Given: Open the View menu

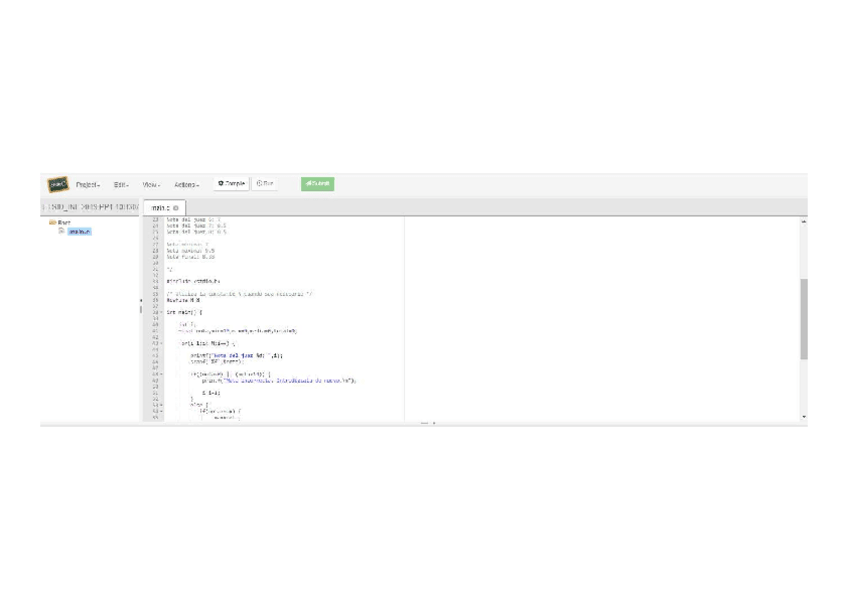Looking at the screenshot, I should point(151,185).
